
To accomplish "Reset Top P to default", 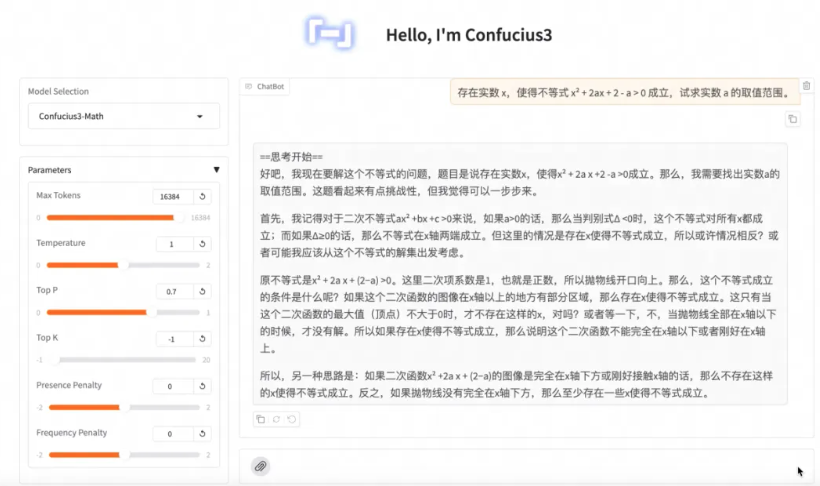I will [202, 291].
